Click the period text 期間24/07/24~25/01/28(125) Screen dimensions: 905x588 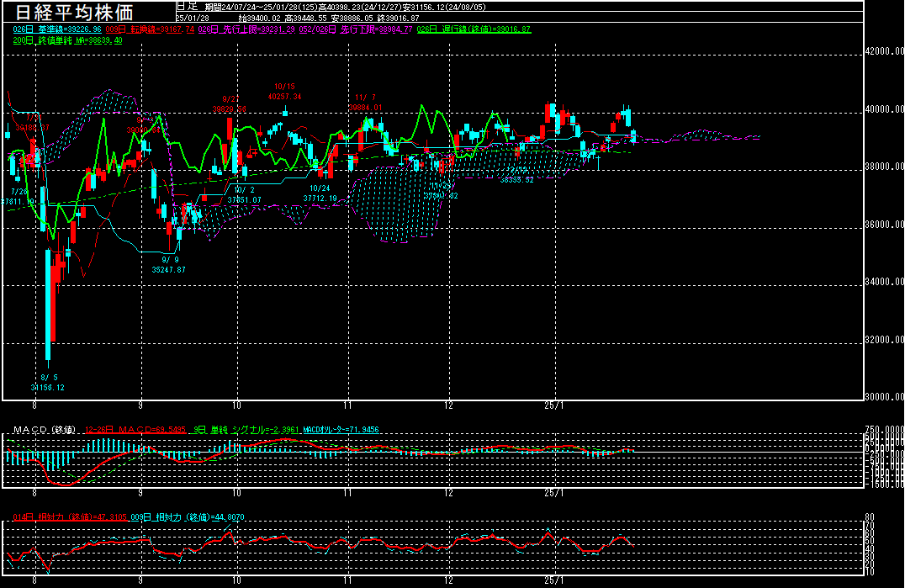click(262, 8)
